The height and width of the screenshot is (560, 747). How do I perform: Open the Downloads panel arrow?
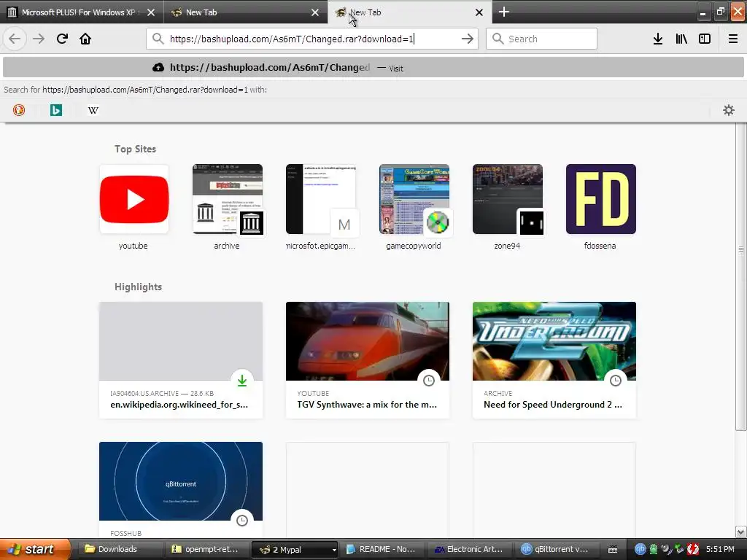658,39
